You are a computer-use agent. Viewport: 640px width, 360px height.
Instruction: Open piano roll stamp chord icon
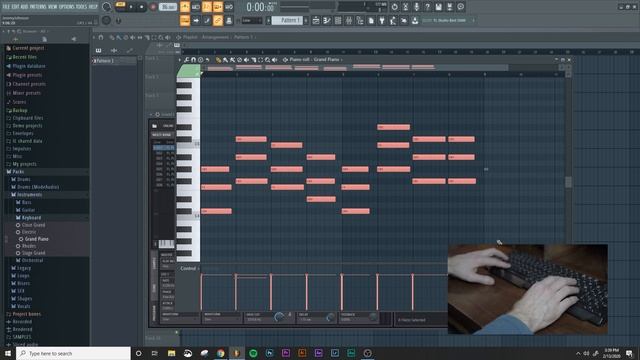[x=200, y=60]
